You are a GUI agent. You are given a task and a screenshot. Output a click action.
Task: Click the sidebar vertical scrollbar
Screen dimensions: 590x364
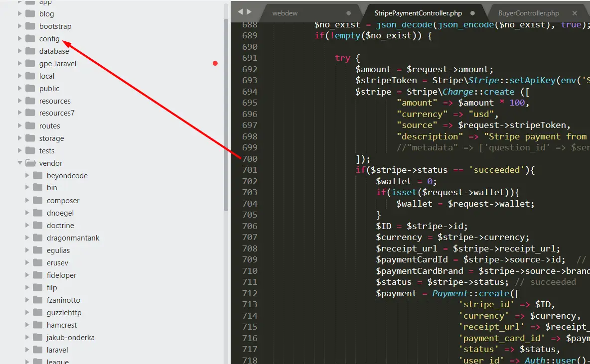(x=226, y=115)
